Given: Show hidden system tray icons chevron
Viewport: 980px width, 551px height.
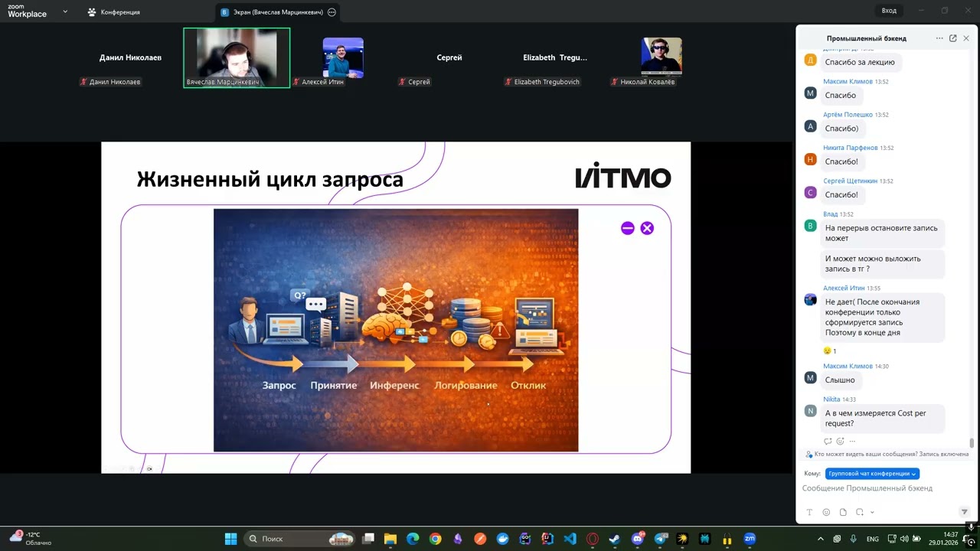Looking at the screenshot, I should [x=821, y=539].
